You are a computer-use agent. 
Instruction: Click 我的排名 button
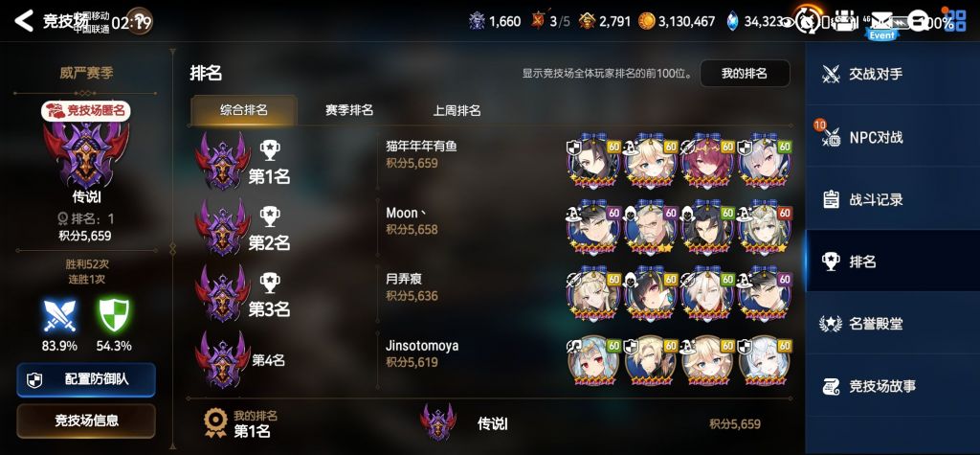pos(745,73)
